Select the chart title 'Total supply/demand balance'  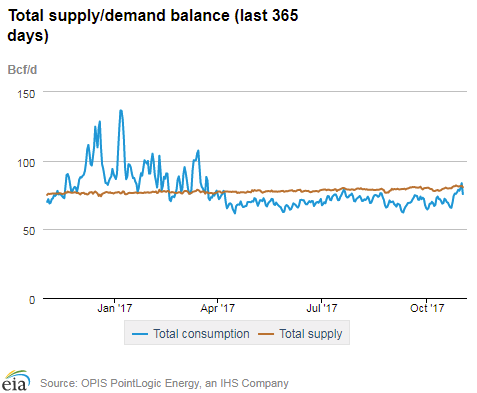(x=119, y=16)
